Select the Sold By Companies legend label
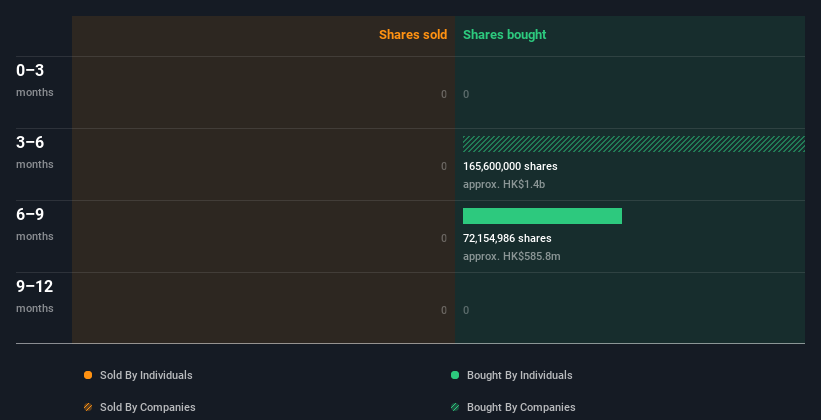This screenshot has width=821, height=420. pyautogui.click(x=148, y=407)
